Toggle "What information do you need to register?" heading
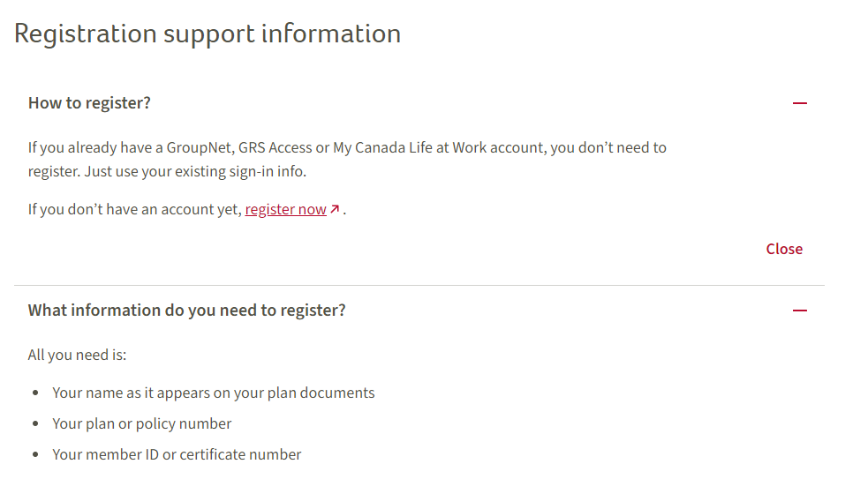Image resolution: width=868 pixels, height=479 pixels. pos(186,311)
